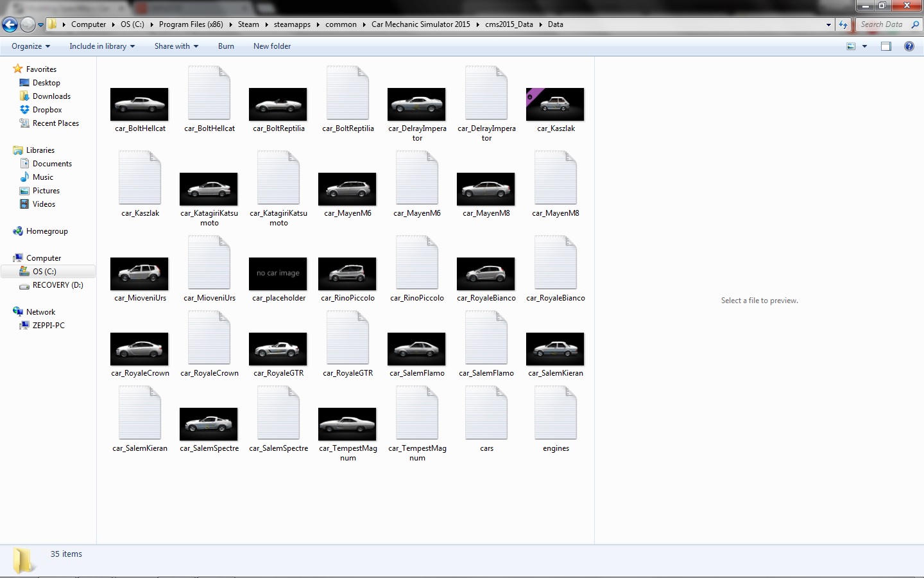924x578 pixels.
Task: Select the blank 'engines' file
Action: 556,413
